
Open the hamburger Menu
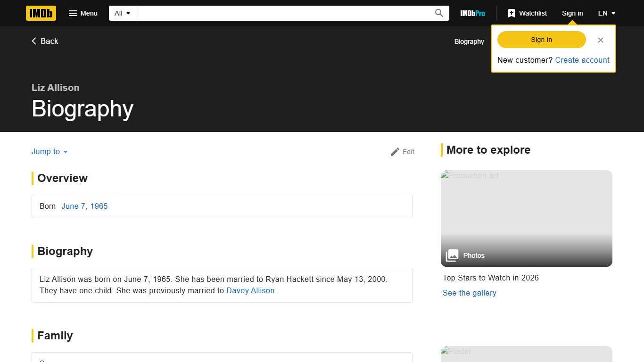coord(83,13)
